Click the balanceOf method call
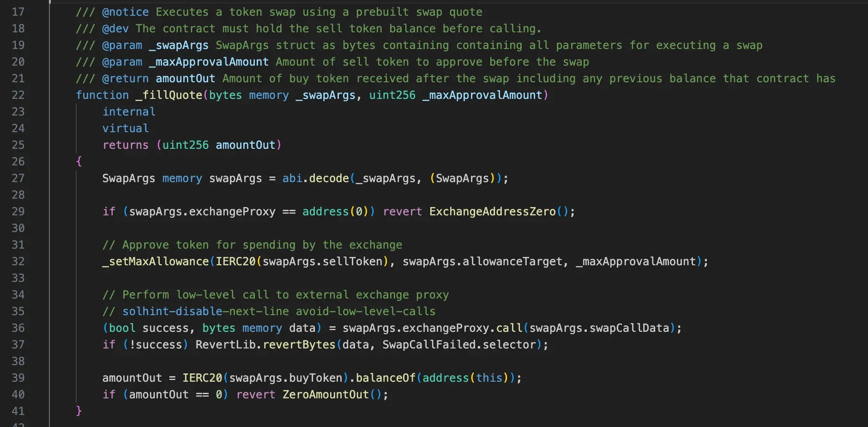The width and height of the screenshot is (868, 427). pos(386,378)
